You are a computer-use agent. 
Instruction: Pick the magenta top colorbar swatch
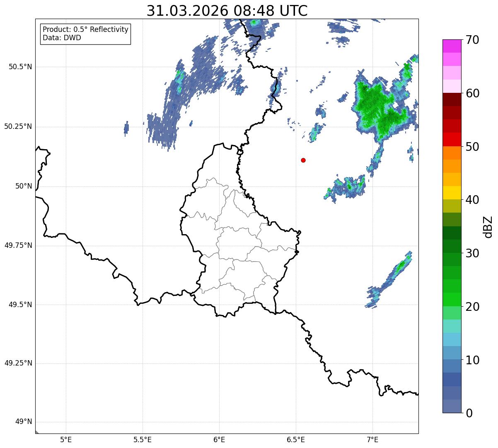[452, 46]
